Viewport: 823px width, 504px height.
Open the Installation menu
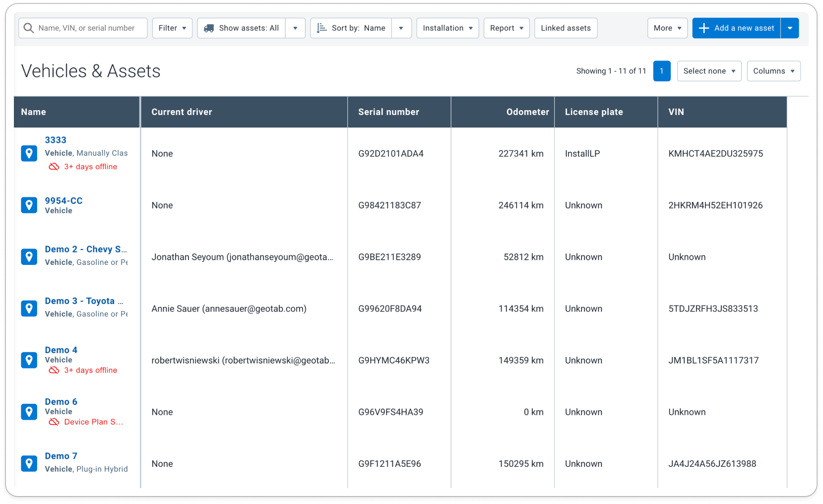pyautogui.click(x=447, y=28)
